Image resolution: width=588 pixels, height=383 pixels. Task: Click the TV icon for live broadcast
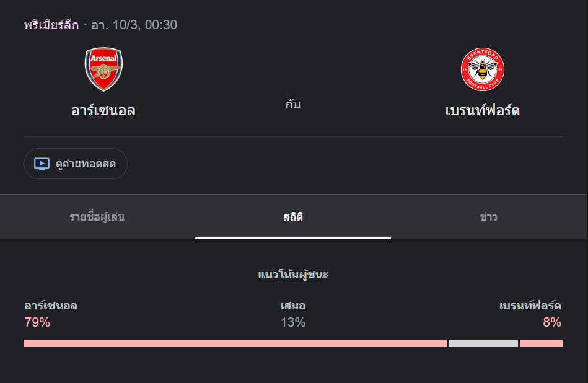[42, 164]
